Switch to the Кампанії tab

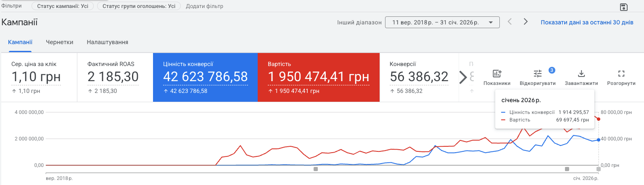click(20, 42)
